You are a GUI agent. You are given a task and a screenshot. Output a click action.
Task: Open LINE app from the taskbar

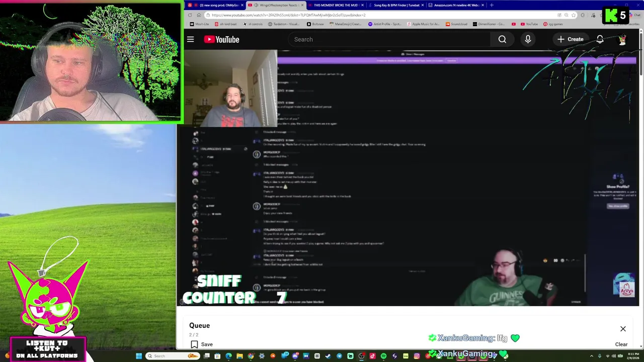coord(406,356)
